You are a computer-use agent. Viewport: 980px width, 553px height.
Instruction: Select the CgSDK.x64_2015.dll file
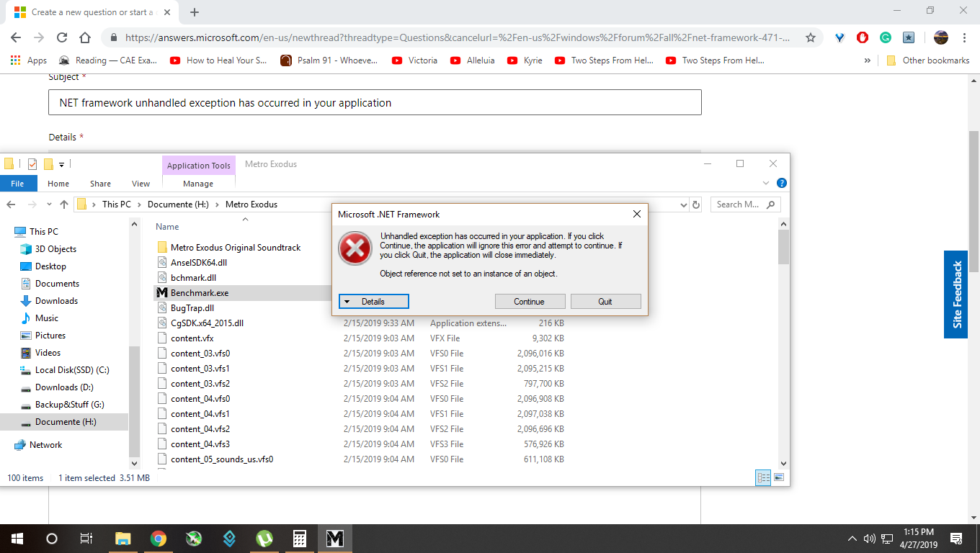tap(207, 323)
